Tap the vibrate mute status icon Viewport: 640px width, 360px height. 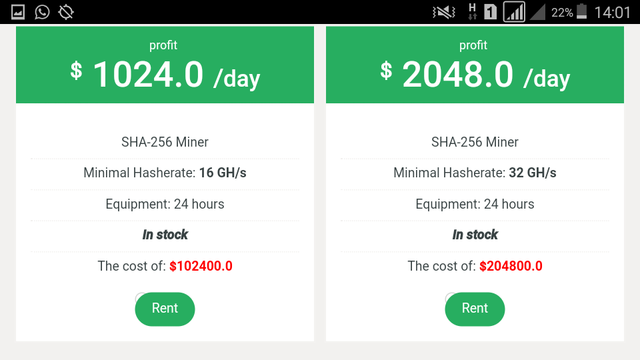point(444,12)
